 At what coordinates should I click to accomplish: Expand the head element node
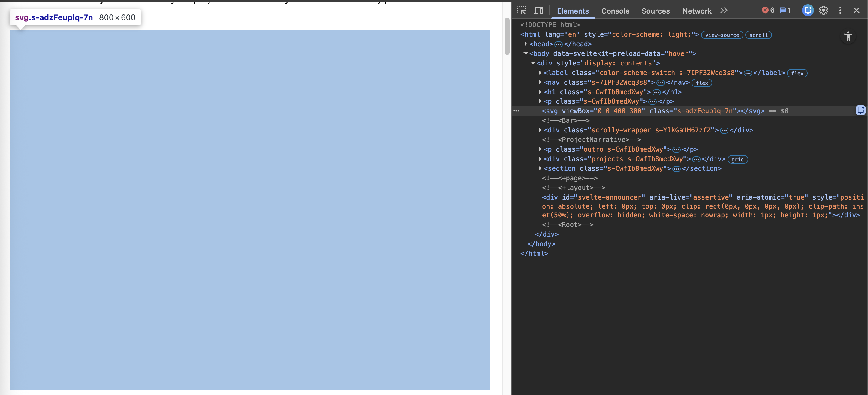click(x=525, y=44)
